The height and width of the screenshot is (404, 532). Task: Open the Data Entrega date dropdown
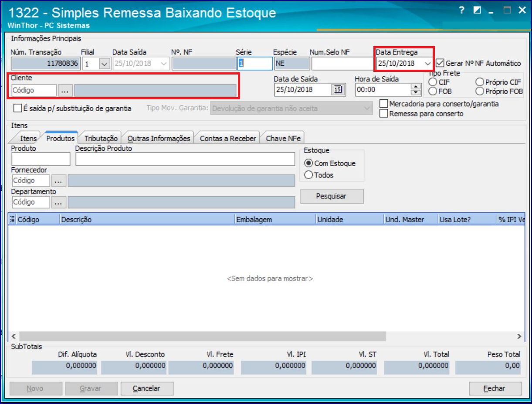(427, 64)
